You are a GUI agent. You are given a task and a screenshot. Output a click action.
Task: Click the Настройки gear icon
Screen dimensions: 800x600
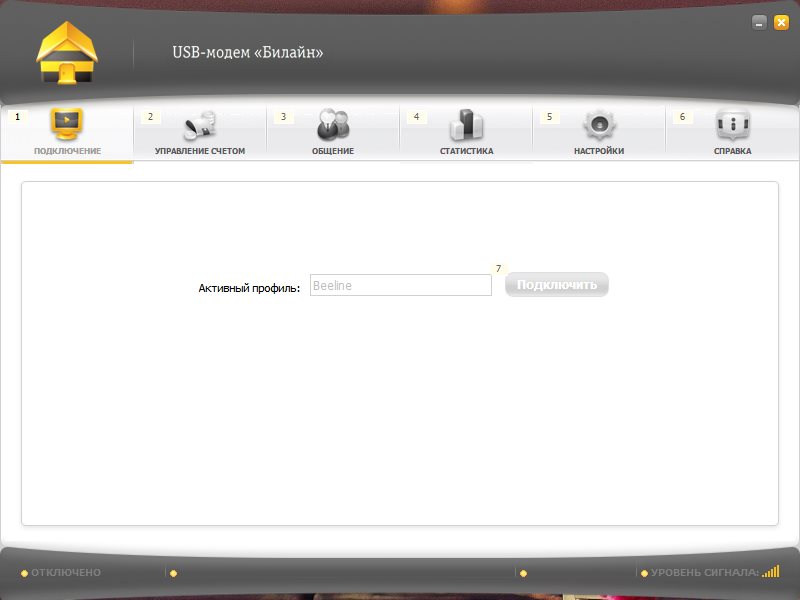(599, 125)
